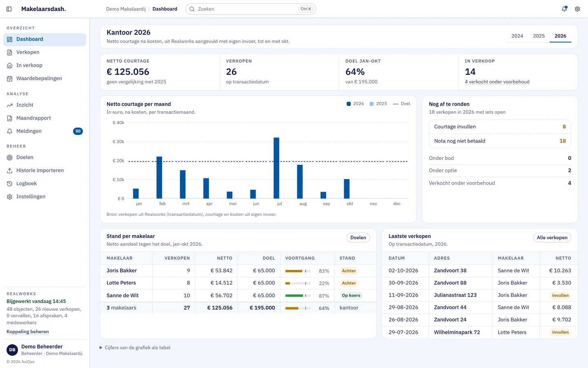Click the Meldingen bell icon in sidebar
The width and height of the screenshot is (588, 368).
tap(10, 132)
